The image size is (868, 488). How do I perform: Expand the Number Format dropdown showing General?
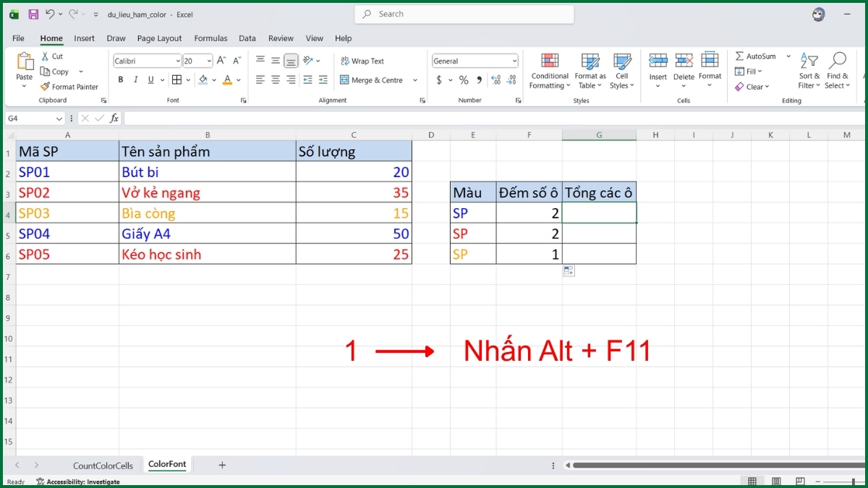click(515, 60)
